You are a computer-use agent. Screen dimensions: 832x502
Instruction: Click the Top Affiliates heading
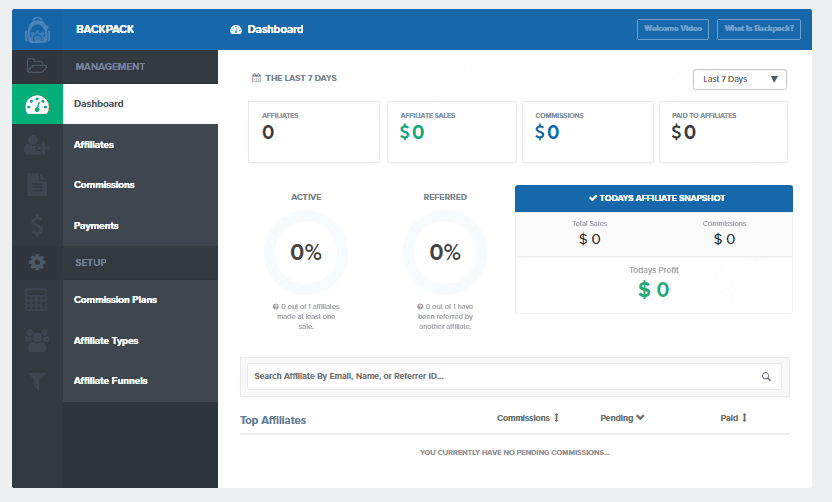pos(273,420)
